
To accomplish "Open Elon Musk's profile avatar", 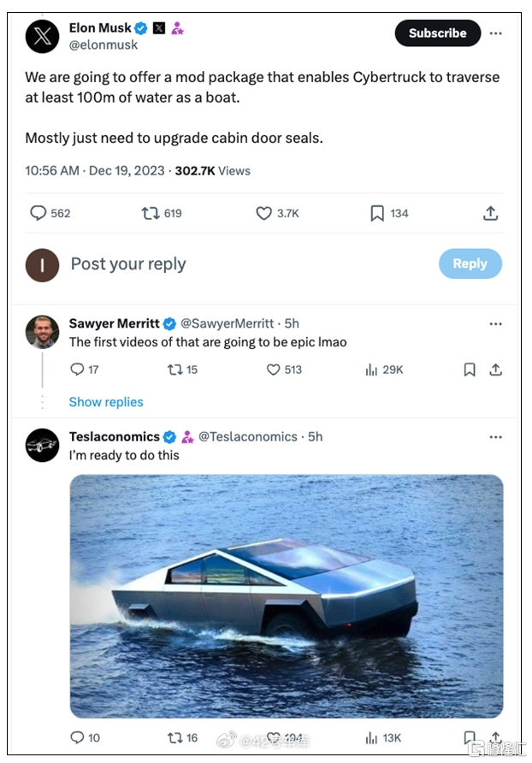I will coord(42,36).
